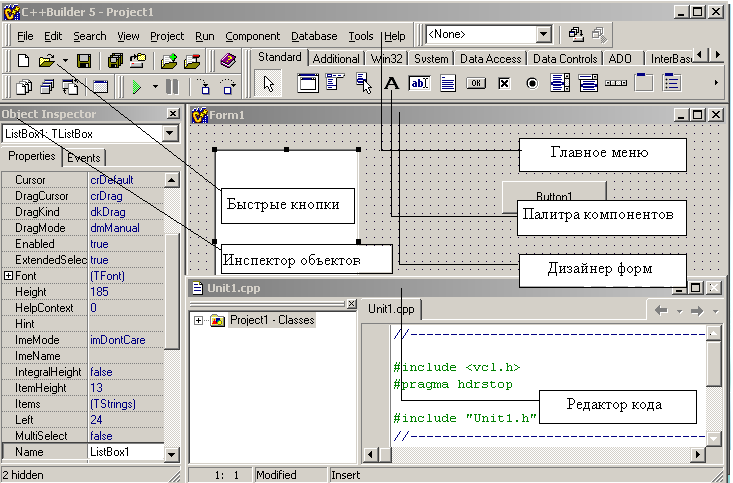733x483 pixels.
Task: Click the Save All toolbar icon
Action: pyautogui.click(x=115, y=61)
